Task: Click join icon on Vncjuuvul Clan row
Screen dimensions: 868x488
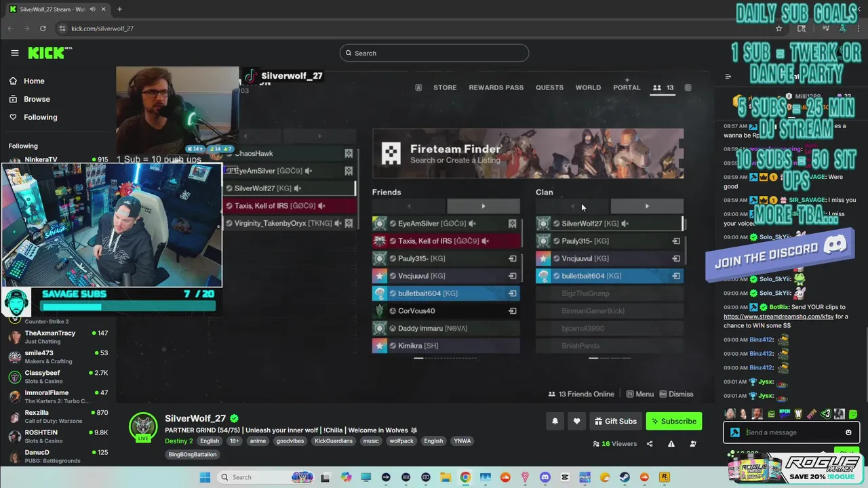Action: 676,258
